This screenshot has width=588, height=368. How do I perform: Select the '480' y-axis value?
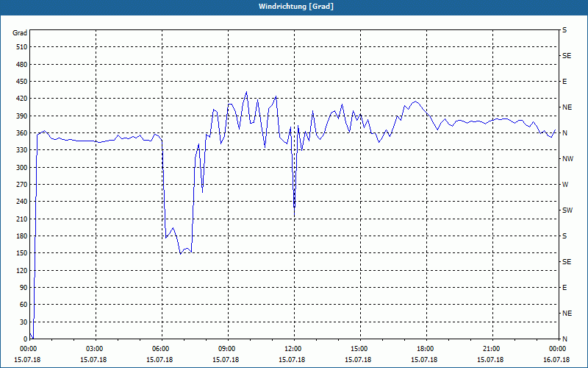[x=21, y=65]
